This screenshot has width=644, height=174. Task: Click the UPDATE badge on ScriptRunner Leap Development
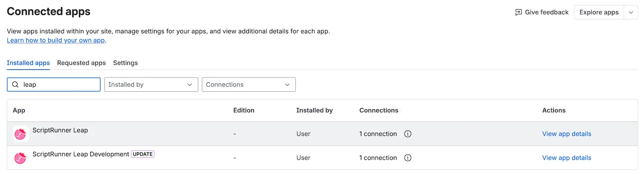pos(143,154)
